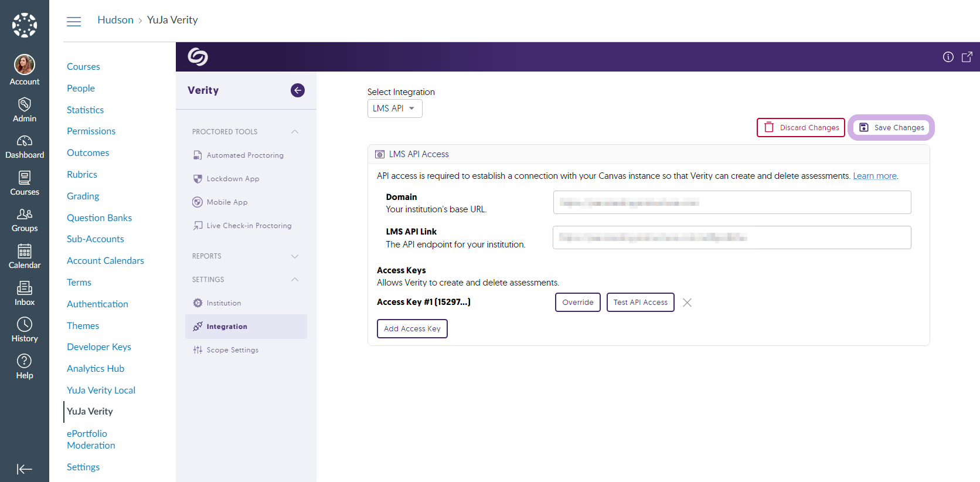
Task: Click Save Changes button
Action: pos(891,128)
